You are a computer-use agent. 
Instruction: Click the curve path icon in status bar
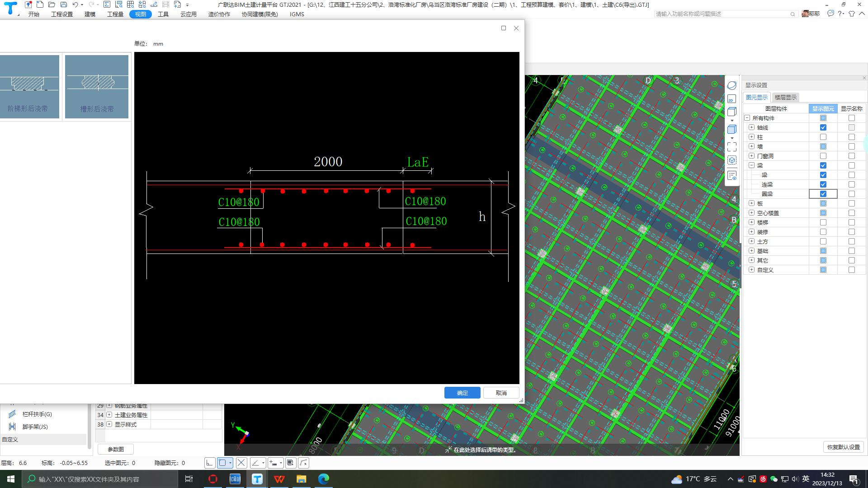coord(304,463)
